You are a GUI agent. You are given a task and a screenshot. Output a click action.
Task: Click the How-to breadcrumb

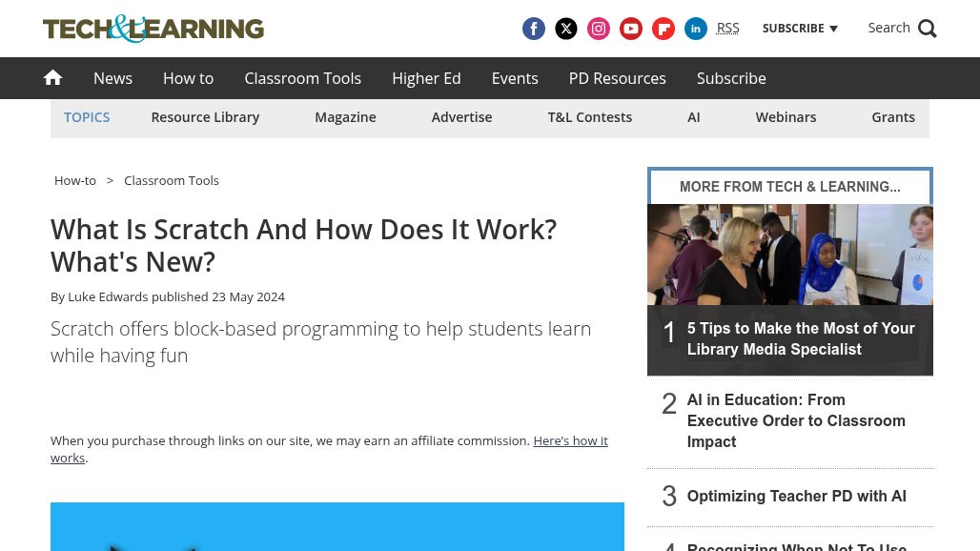(75, 180)
